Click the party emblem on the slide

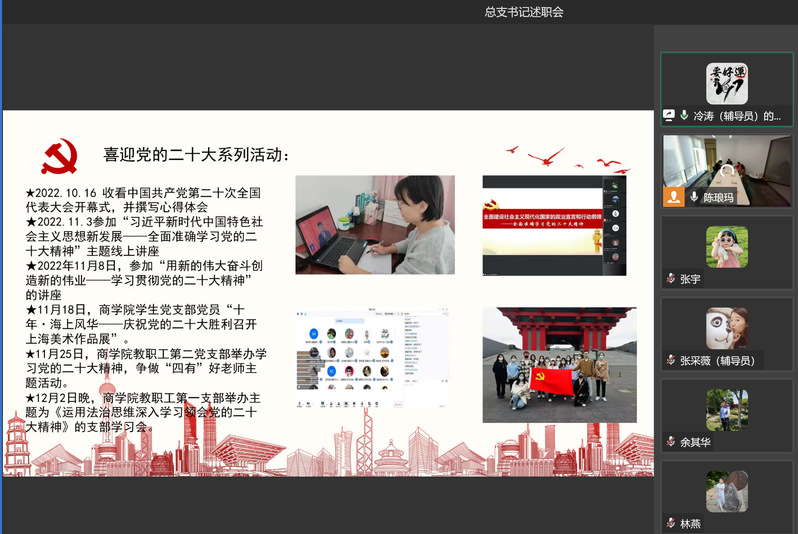click(x=59, y=158)
